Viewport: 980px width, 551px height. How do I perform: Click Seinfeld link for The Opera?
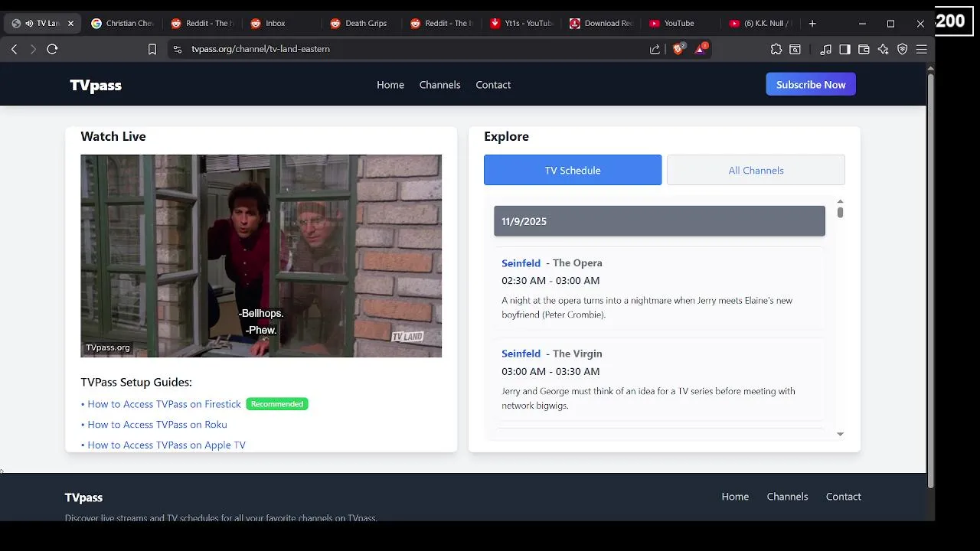[x=521, y=263]
